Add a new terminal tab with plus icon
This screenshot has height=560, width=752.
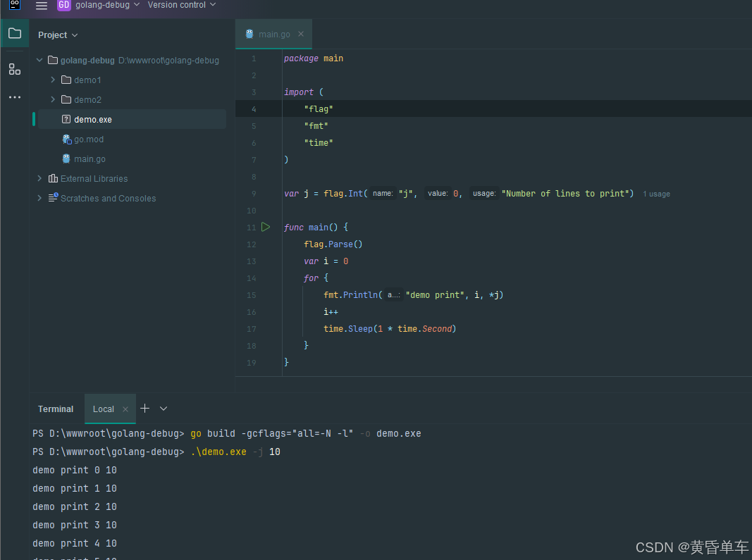145,409
